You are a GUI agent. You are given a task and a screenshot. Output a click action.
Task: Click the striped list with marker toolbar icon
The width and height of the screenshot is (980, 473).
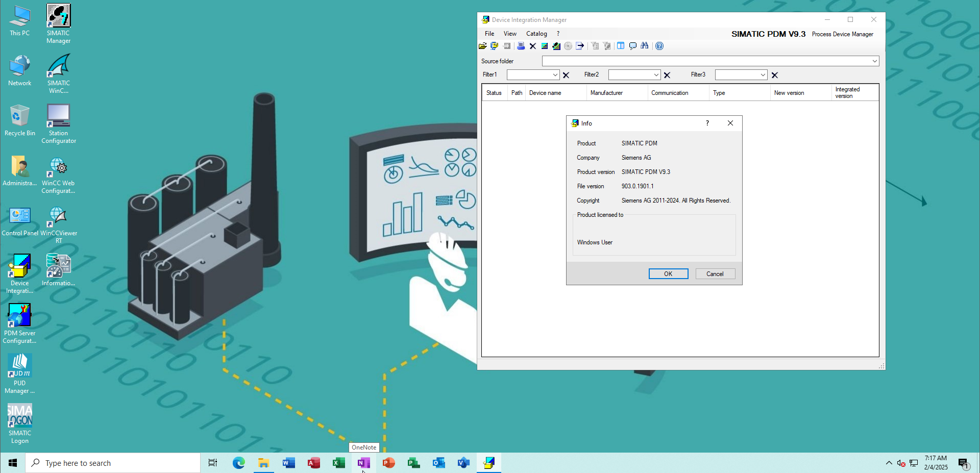556,46
